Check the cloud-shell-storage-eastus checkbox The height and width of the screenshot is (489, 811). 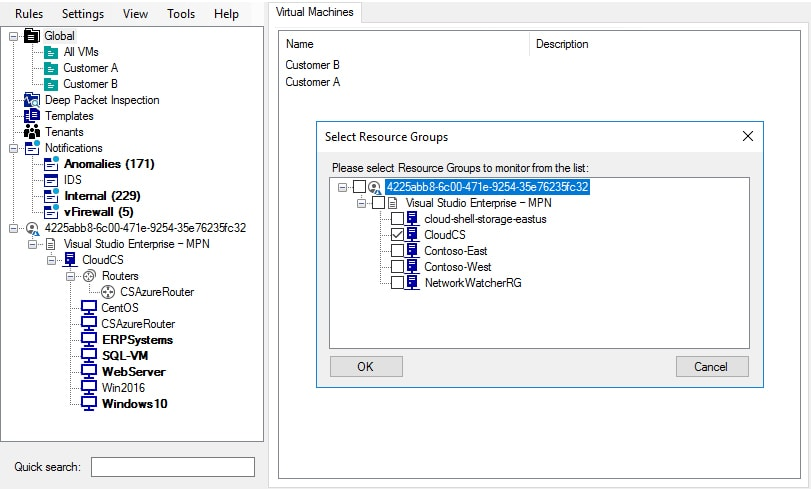[x=397, y=219]
